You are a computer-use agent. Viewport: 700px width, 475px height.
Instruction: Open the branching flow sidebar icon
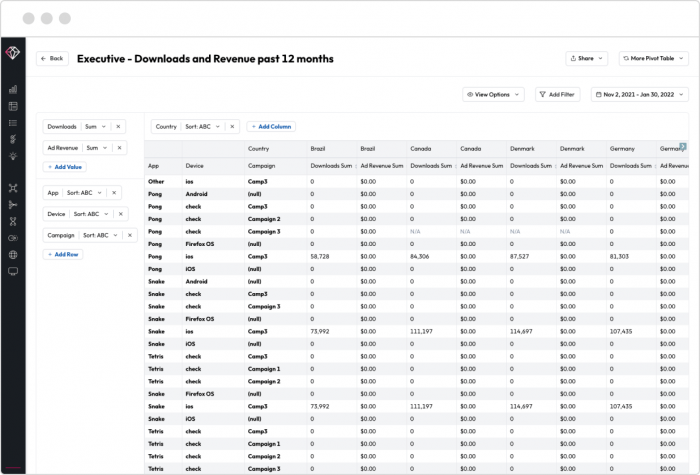click(x=13, y=205)
